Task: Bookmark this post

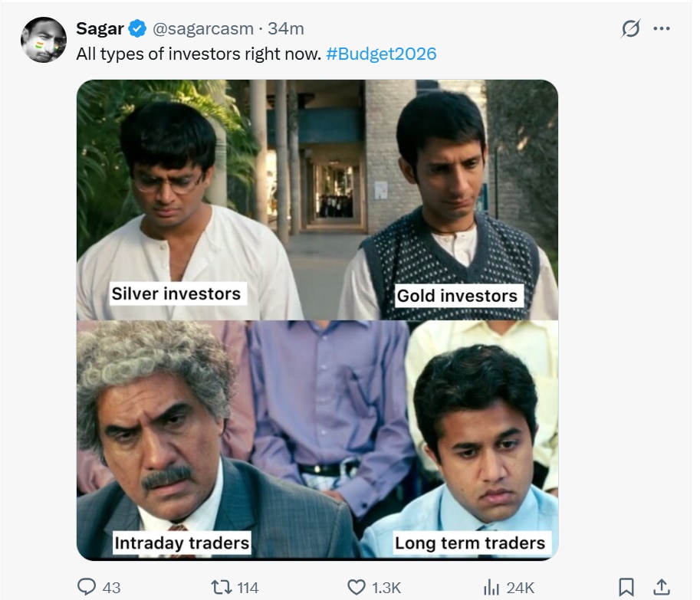Action: coord(626,587)
